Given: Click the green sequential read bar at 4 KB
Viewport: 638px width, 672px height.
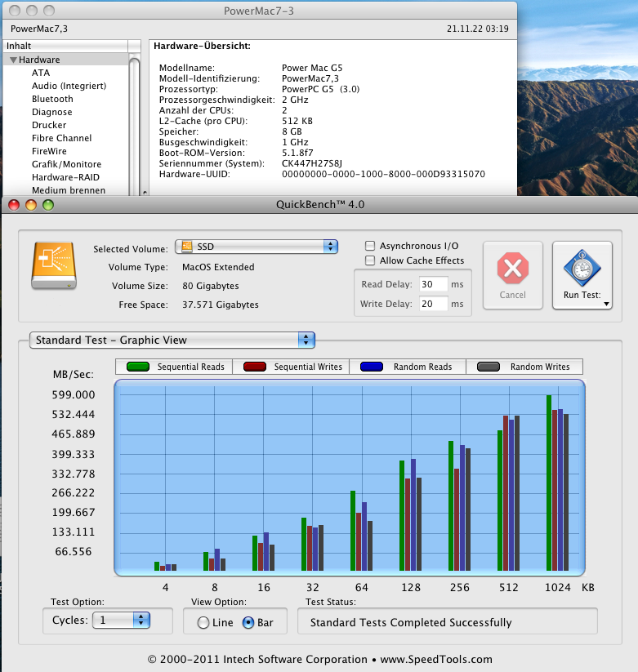Looking at the screenshot, I should pyautogui.click(x=157, y=566).
